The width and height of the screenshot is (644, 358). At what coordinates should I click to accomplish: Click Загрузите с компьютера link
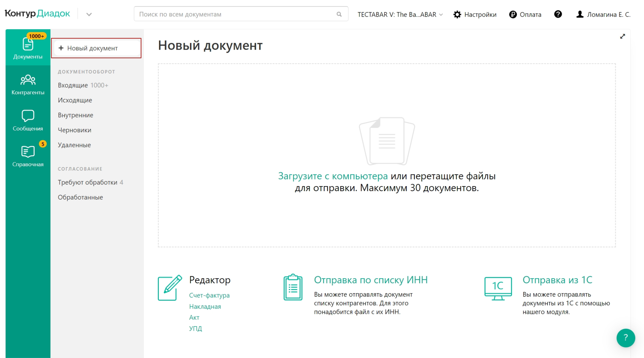tap(333, 176)
